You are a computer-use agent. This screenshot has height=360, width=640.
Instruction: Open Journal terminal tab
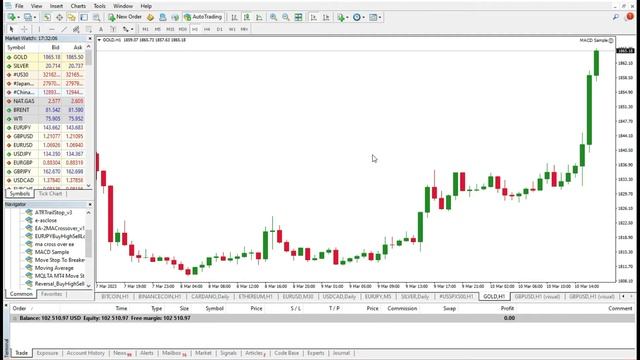pos(341,353)
